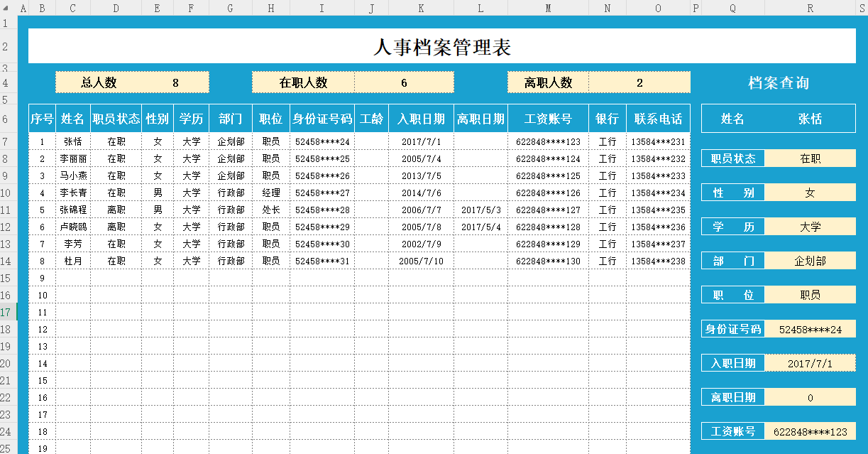This screenshot has height=454, width=868.
Task: Select the 在职 status result cell
Action: pyautogui.click(x=810, y=158)
